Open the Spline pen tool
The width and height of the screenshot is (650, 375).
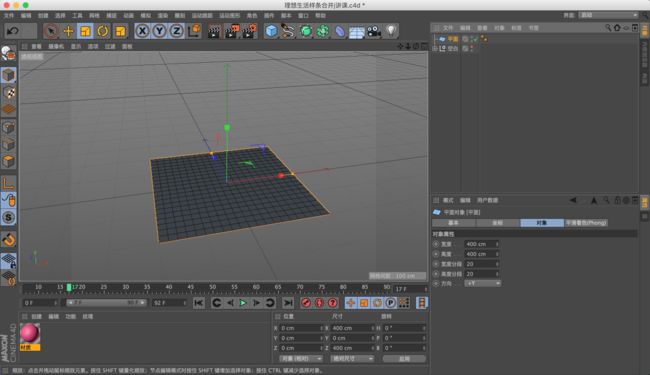288,31
